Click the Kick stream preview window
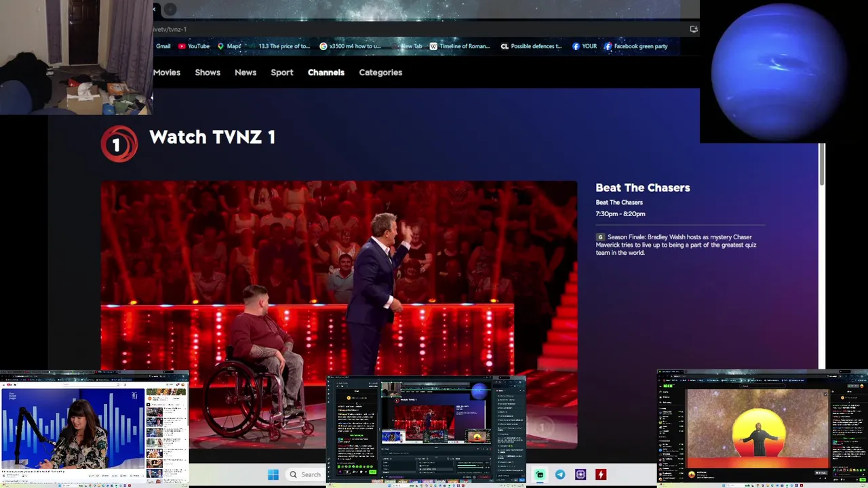Viewport: 868px width, 488px height. pos(762,428)
